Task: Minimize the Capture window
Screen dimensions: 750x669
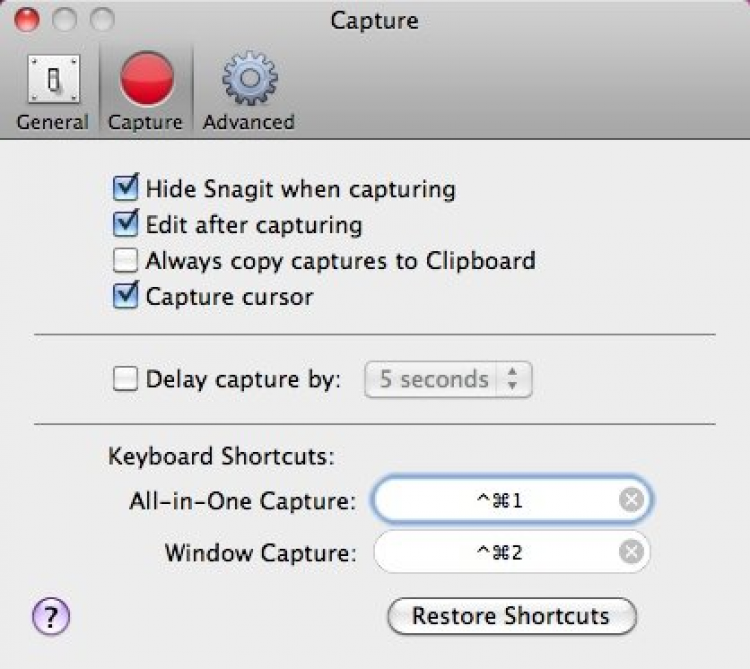Action: [65, 19]
